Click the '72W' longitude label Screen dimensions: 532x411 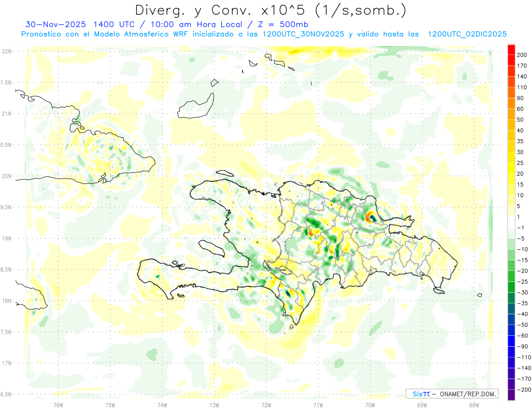[266, 405]
